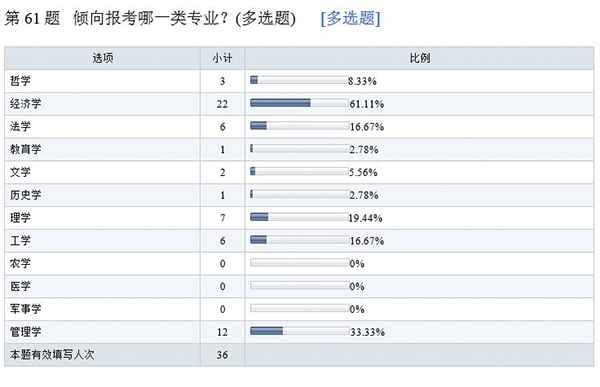
Task: Click the 军事学 row label
Action: [x=26, y=309]
